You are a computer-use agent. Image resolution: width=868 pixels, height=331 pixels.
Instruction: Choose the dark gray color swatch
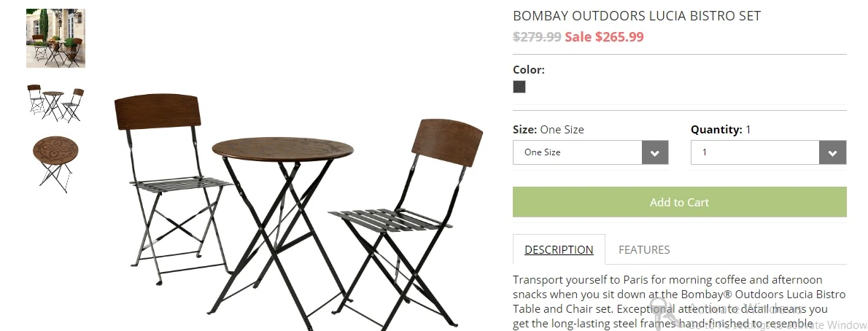click(519, 87)
